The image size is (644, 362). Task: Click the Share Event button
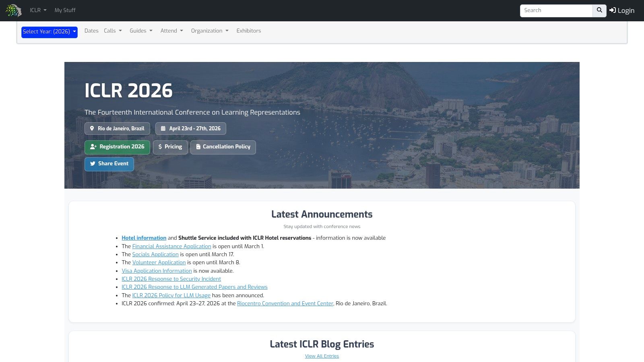109,164
